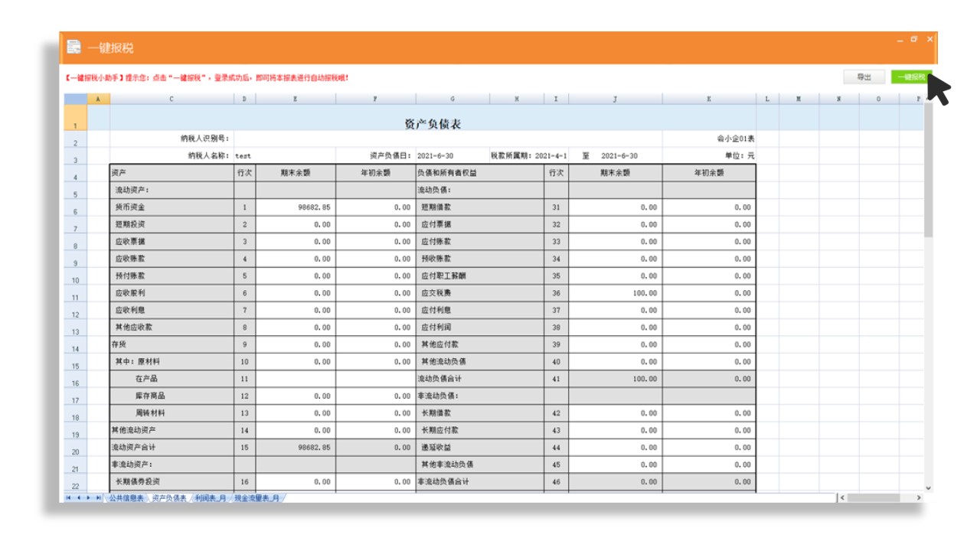Select the 资产负债表 sheet tab

[x=169, y=498]
